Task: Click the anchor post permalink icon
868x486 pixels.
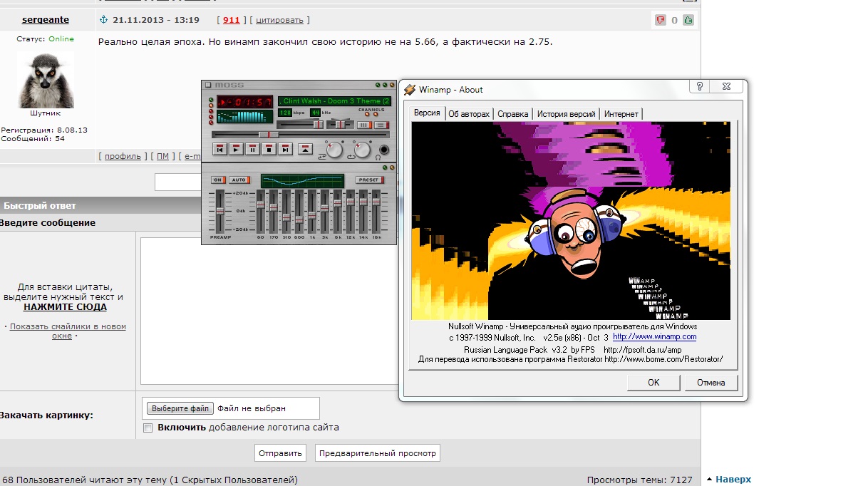Action: [103, 20]
